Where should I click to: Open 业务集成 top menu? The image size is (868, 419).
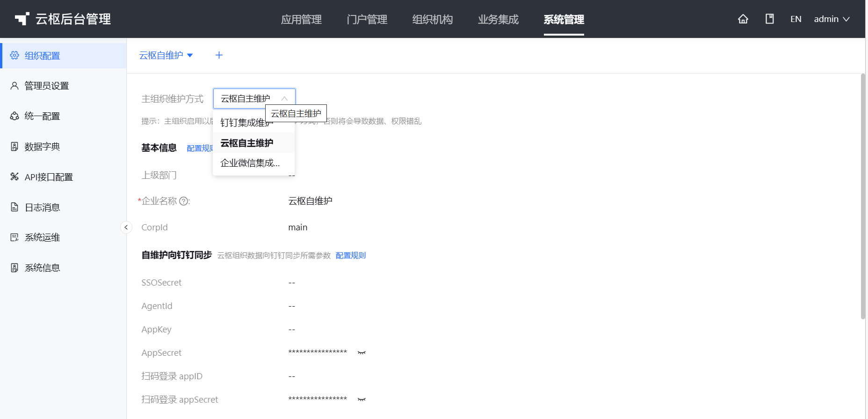(498, 19)
